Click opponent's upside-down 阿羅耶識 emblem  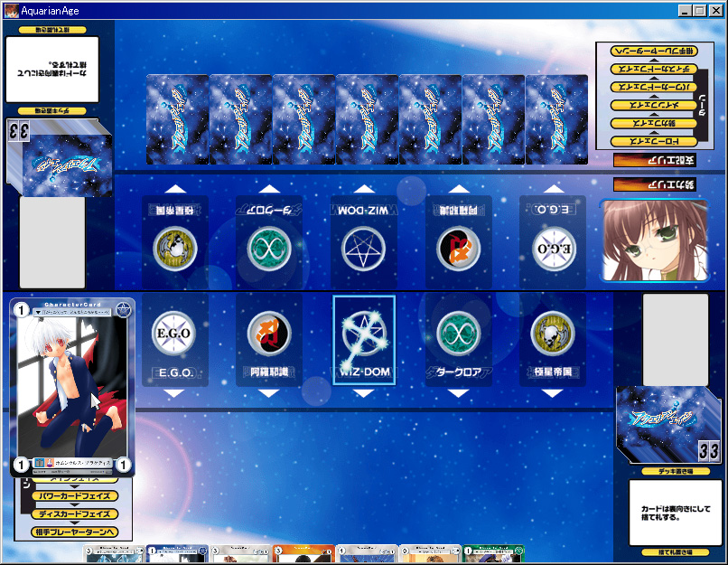(x=459, y=249)
